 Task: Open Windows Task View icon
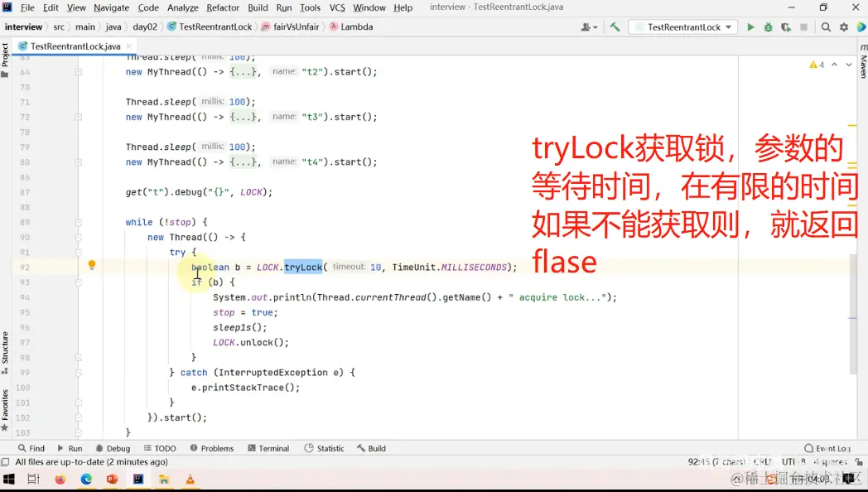coord(34,479)
